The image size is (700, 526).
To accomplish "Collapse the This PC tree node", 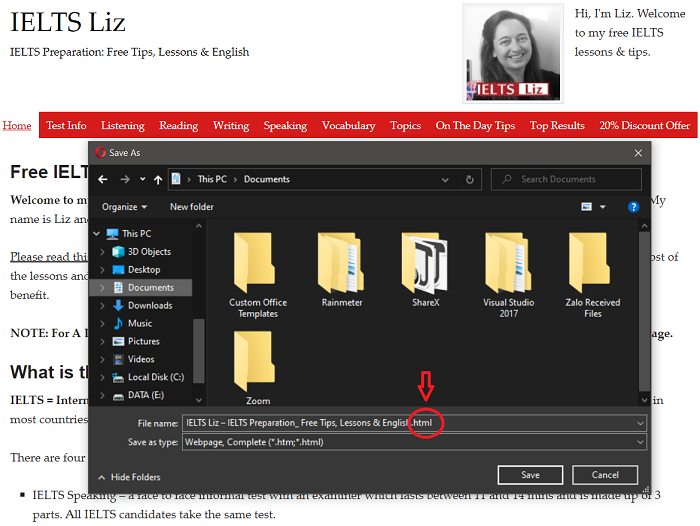I will (x=96, y=234).
